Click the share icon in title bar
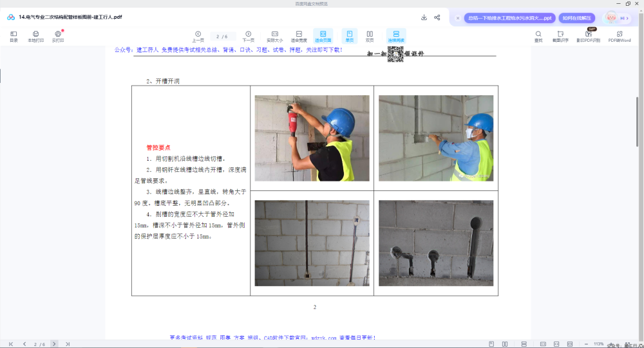This screenshot has width=644, height=348. coord(437,17)
